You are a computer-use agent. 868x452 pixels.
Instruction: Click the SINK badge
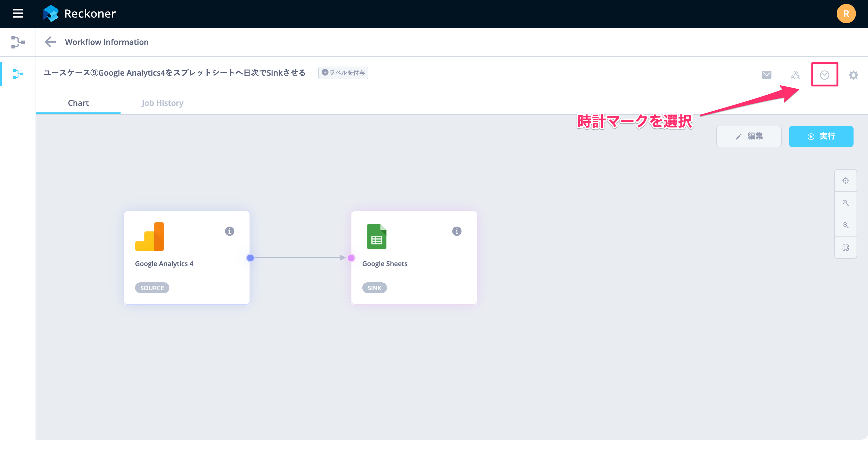pyautogui.click(x=374, y=288)
